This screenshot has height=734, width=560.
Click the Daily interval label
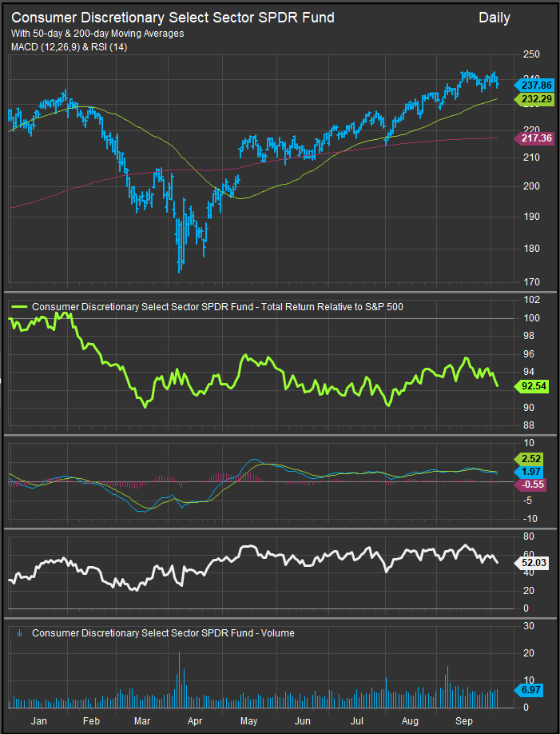pos(494,18)
